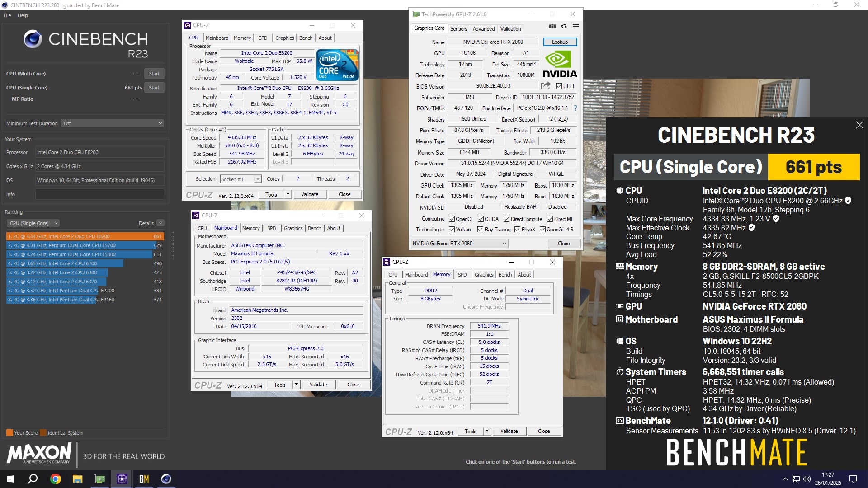Switch to GPU-Z Sensors tab
Image resolution: width=868 pixels, height=488 pixels.
click(x=458, y=29)
